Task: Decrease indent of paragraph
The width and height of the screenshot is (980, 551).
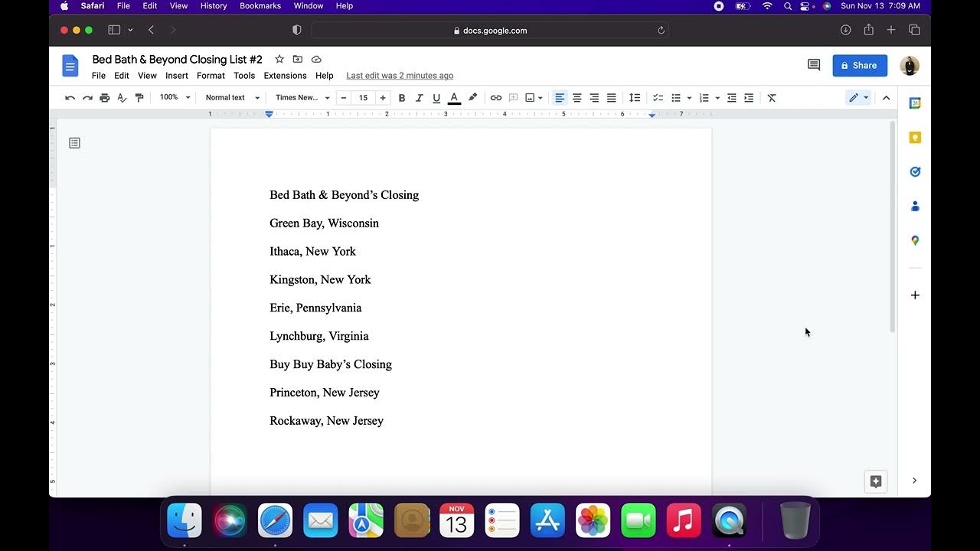Action: (x=732, y=98)
